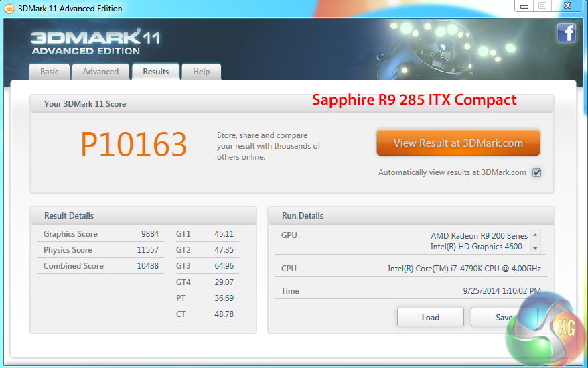The image size is (588, 368).
Task: Click the PT value 36.69
Action: (x=224, y=298)
